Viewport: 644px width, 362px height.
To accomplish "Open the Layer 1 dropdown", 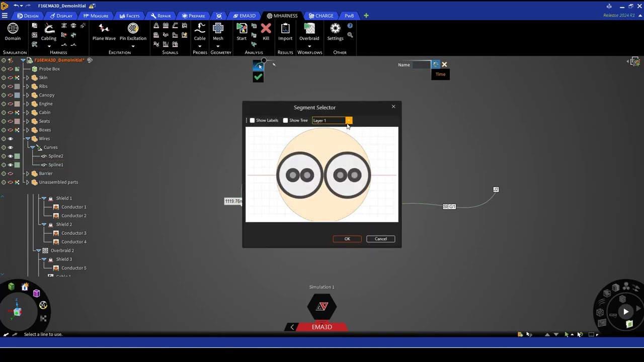I will click(x=349, y=120).
